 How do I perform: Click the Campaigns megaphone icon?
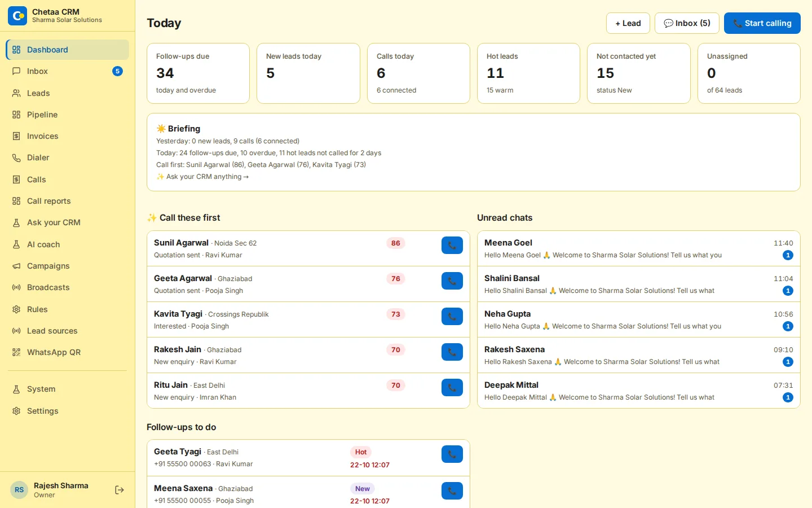click(16, 266)
